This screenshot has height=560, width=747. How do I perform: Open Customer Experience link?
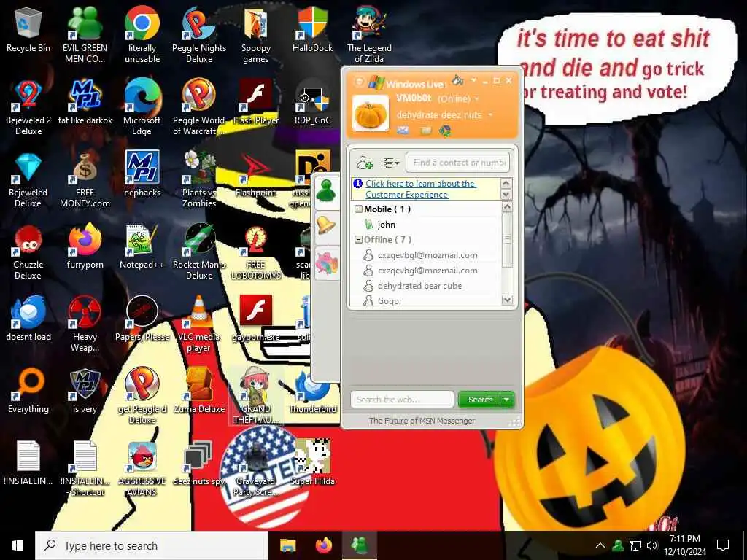coord(420,189)
